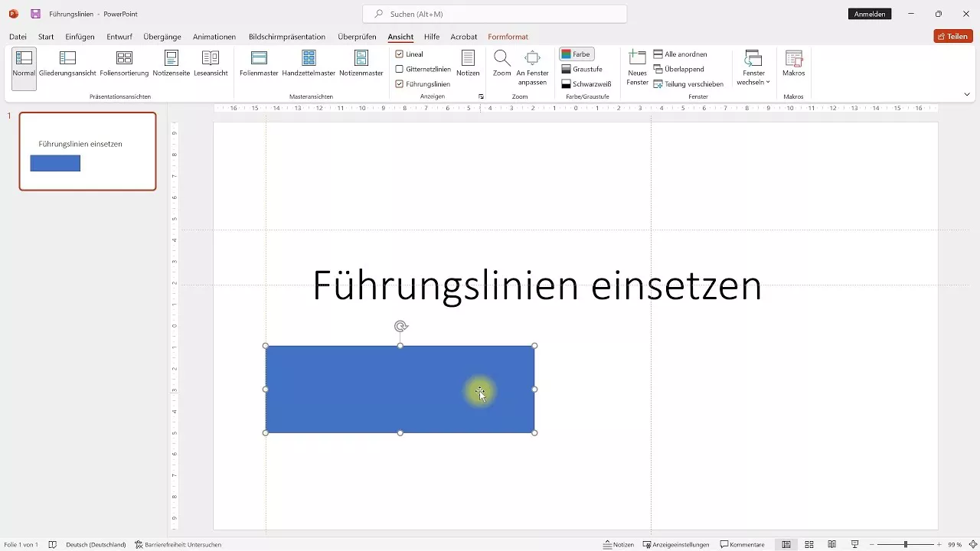Fit slide with An Fenster anpassen

(x=533, y=67)
